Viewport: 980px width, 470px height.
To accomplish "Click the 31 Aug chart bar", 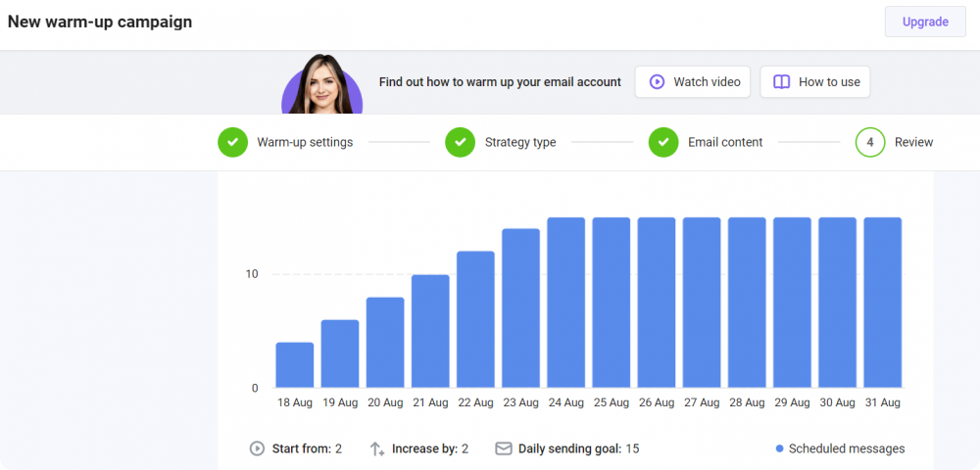I will 883,303.
